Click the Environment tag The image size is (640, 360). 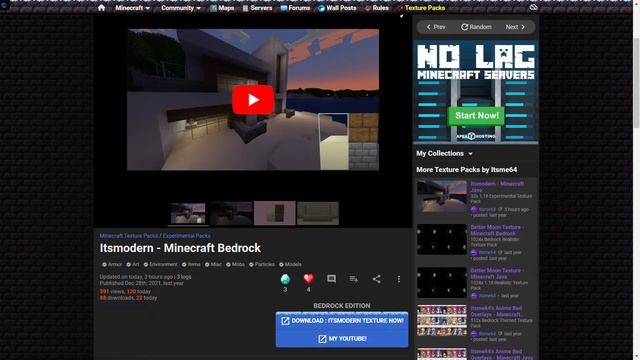[160, 264]
